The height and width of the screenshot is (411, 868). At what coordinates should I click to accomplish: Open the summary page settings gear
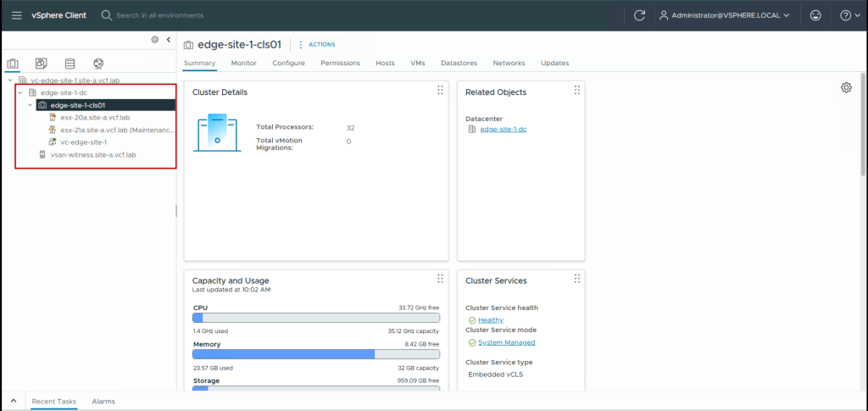tap(846, 87)
